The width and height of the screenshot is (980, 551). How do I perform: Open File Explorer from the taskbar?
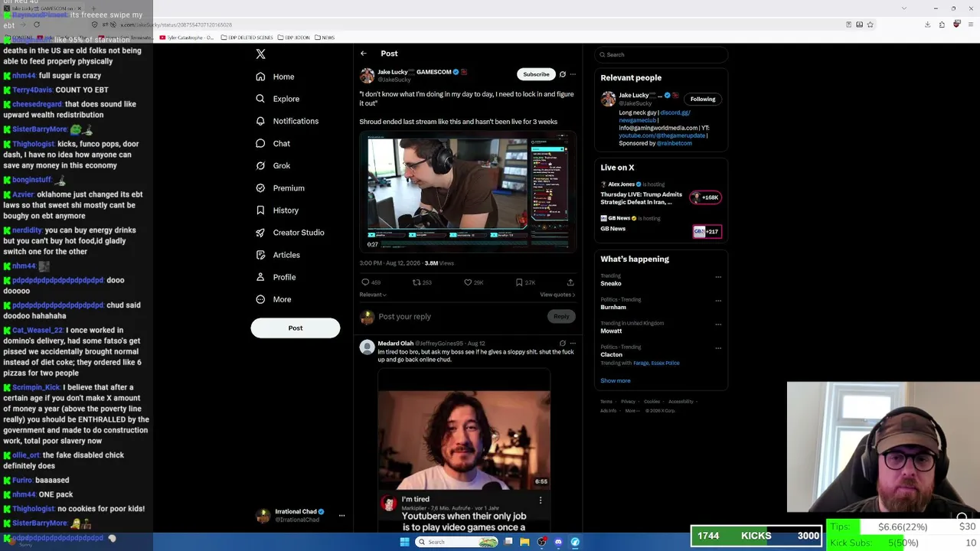pos(524,542)
